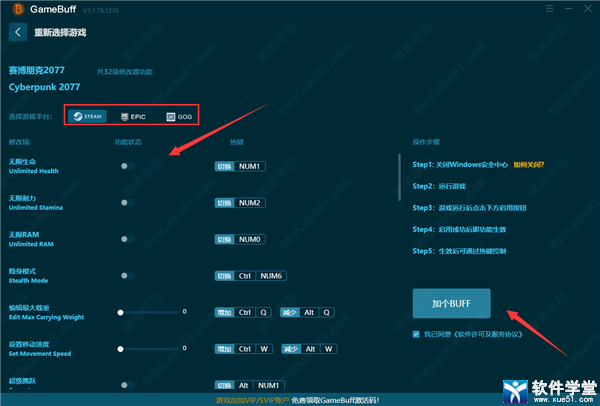Image resolution: width=600 pixels, height=406 pixels.
Task: Turn on Unlimited RAM
Action: point(127,239)
